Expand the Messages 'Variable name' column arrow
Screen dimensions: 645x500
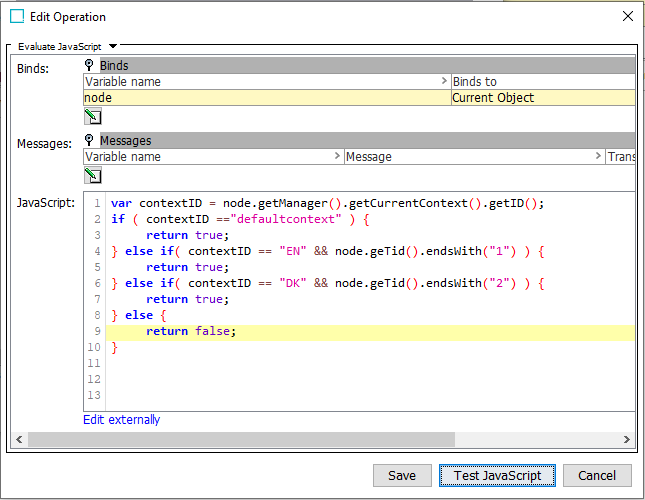(337, 157)
